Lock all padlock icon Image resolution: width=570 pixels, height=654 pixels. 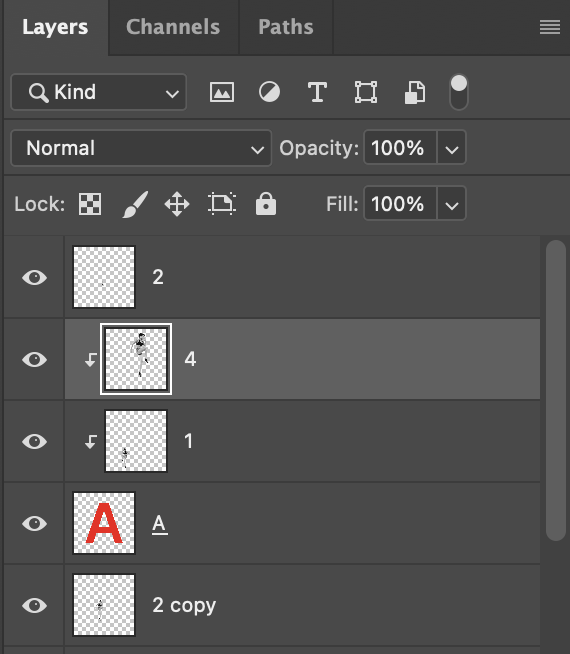coord(266,204)
